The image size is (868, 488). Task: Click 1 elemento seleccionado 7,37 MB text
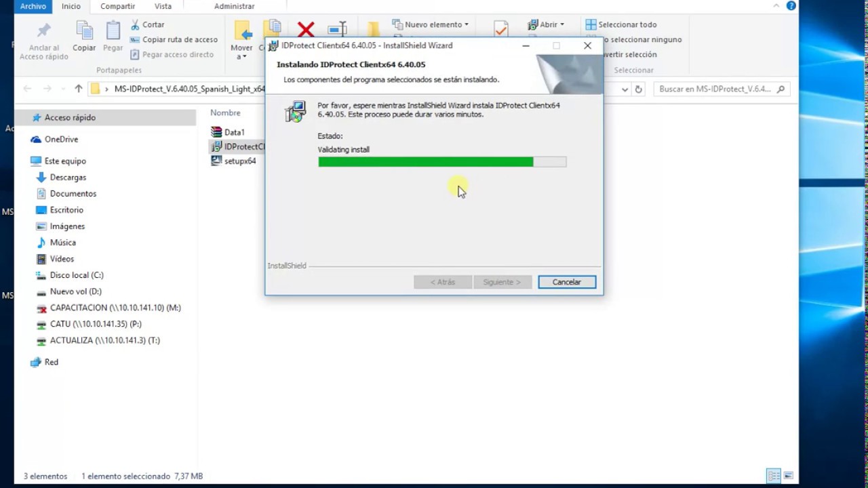pos(142,476)
